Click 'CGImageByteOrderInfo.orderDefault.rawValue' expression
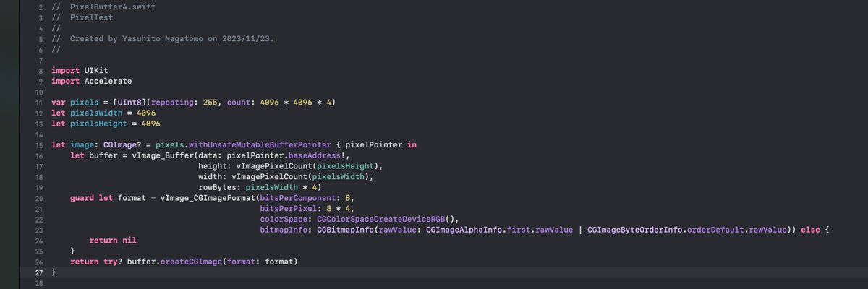 [688, 229]
